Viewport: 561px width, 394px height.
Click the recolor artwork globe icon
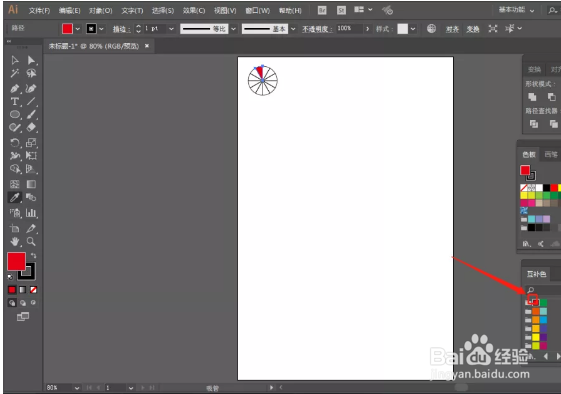431,29
